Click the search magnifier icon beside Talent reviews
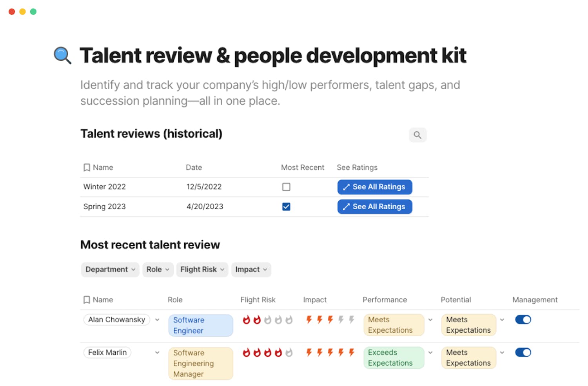This screenshot has height=386, width=588. 417,135
